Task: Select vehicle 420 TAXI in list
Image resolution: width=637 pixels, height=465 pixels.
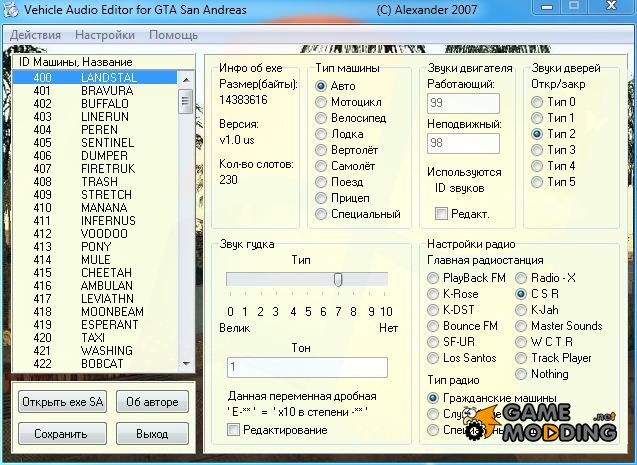Action: tap(95, 337)
